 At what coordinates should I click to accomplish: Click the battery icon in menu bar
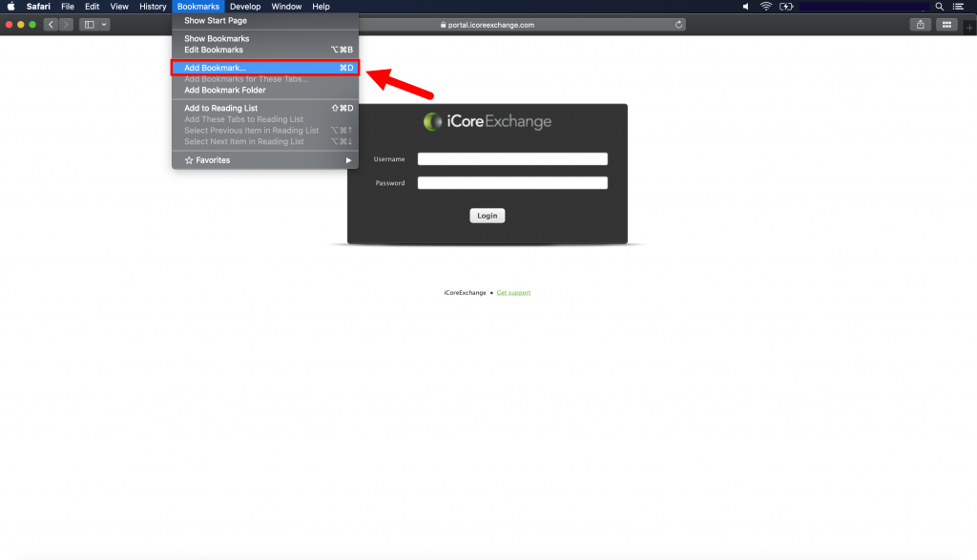(786, 7)
